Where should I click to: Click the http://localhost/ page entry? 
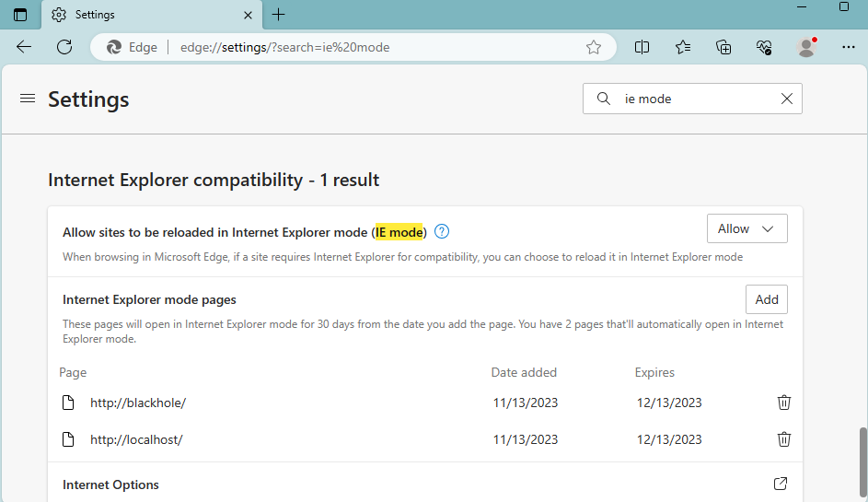[x=136, y=439]
